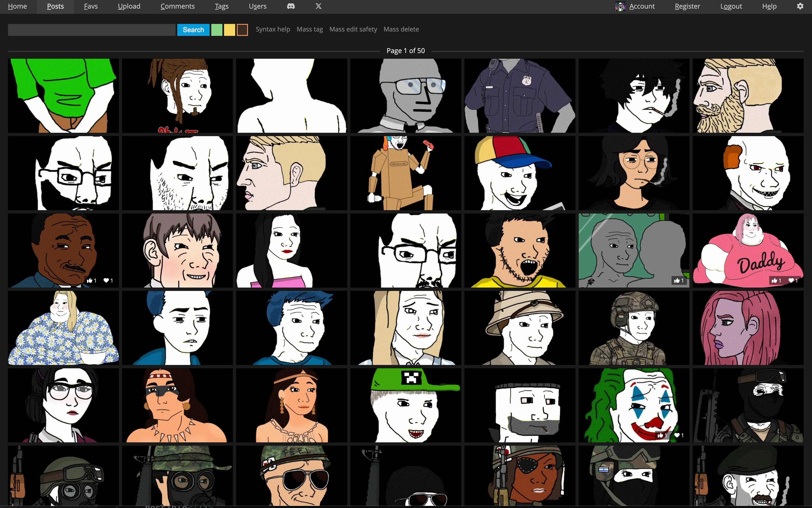
Task: Click heart icon on Martin Luther King post
Action: tap(106, 281)
